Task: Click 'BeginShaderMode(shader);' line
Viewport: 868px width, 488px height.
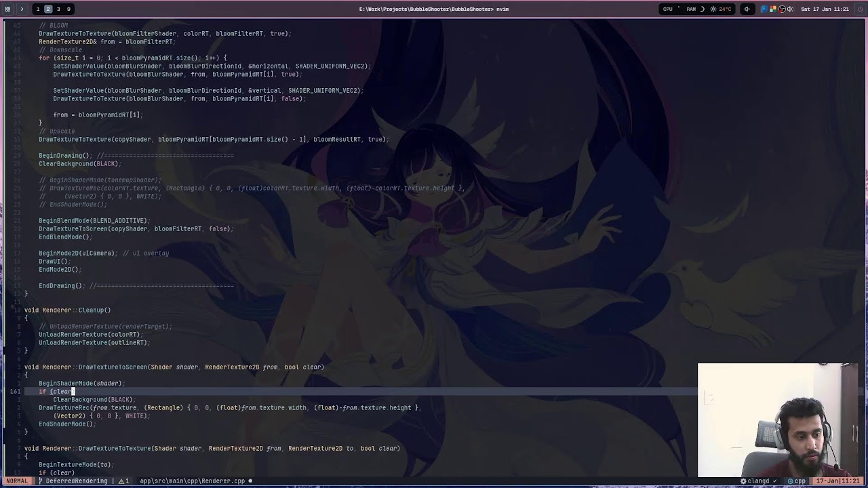Action: coord(81,384)
